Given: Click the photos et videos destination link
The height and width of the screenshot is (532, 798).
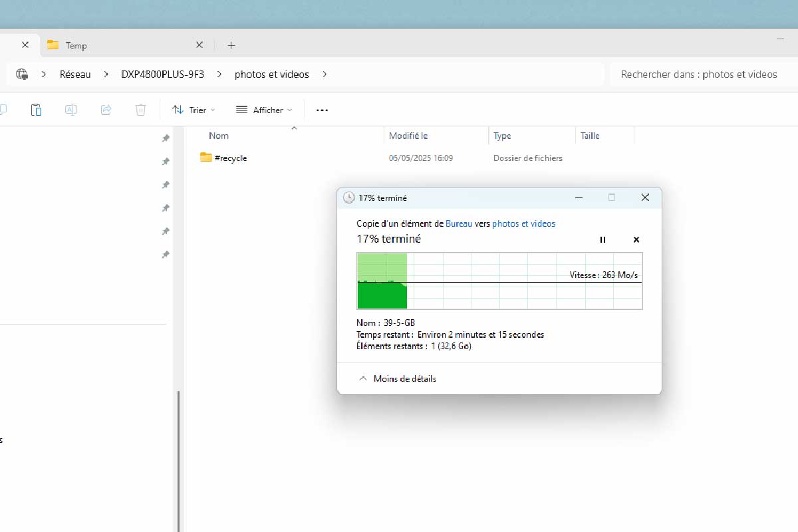Looking at the screenshot, I should tap(523, 224).
